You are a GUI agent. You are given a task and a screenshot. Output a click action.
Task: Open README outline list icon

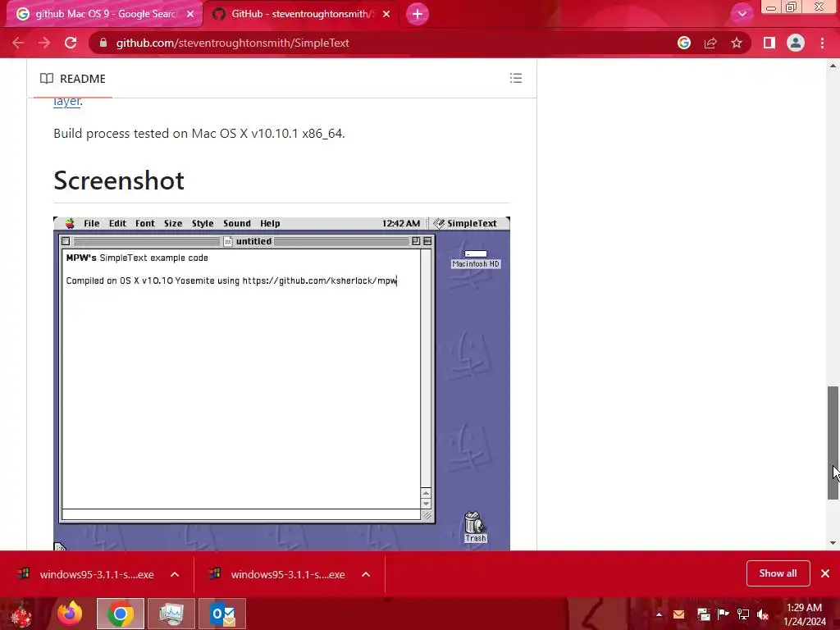pyautogui.click(x=516, y=78)
